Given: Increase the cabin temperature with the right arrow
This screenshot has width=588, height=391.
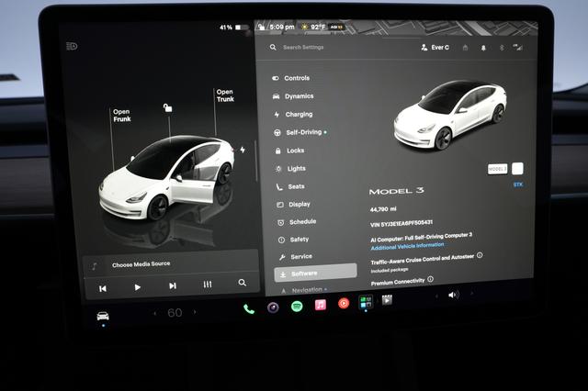Looking at the screenshot, I should point(195,311).
